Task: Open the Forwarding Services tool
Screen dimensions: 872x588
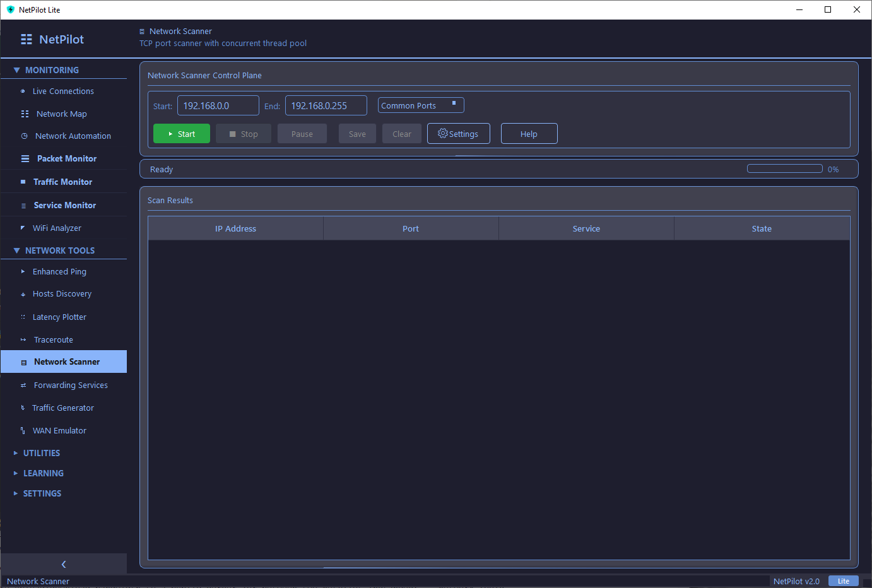Action: point(69,385)
